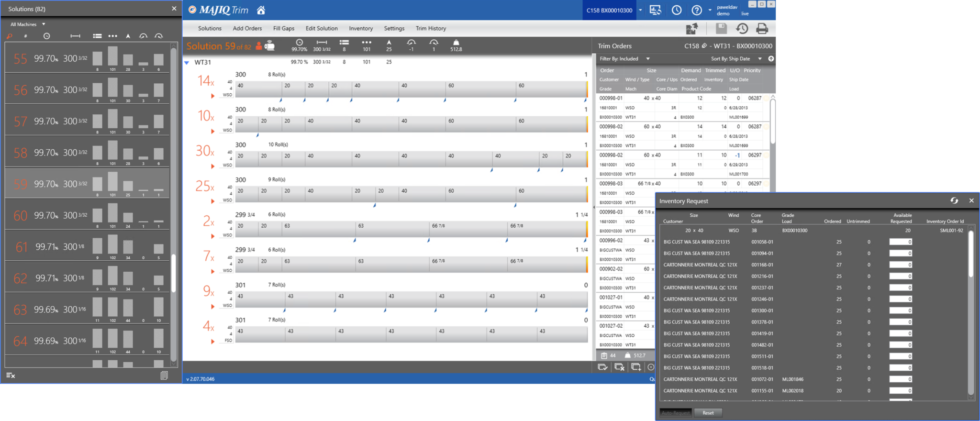Select trim order 000996-02 row
Screen dimensions: 980x421
626,250
